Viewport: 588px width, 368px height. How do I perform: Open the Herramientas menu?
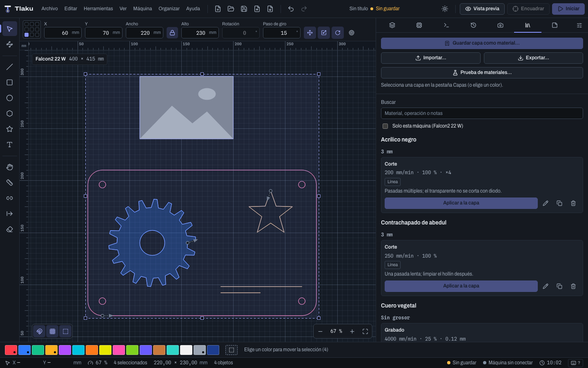coord(98,9)
